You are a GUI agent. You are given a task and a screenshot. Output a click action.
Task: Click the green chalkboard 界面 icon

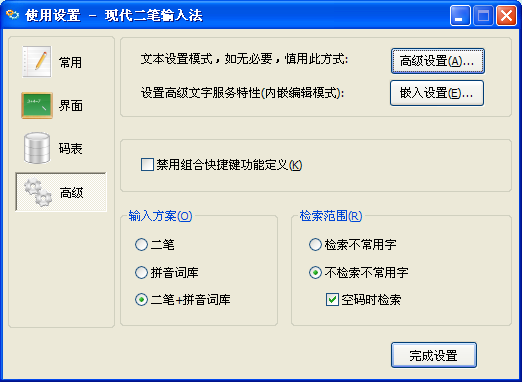coord(37,105)
